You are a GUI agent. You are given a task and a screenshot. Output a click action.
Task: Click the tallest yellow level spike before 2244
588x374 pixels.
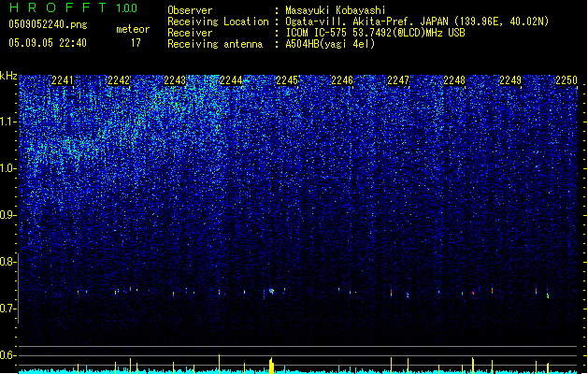[219, 364]
